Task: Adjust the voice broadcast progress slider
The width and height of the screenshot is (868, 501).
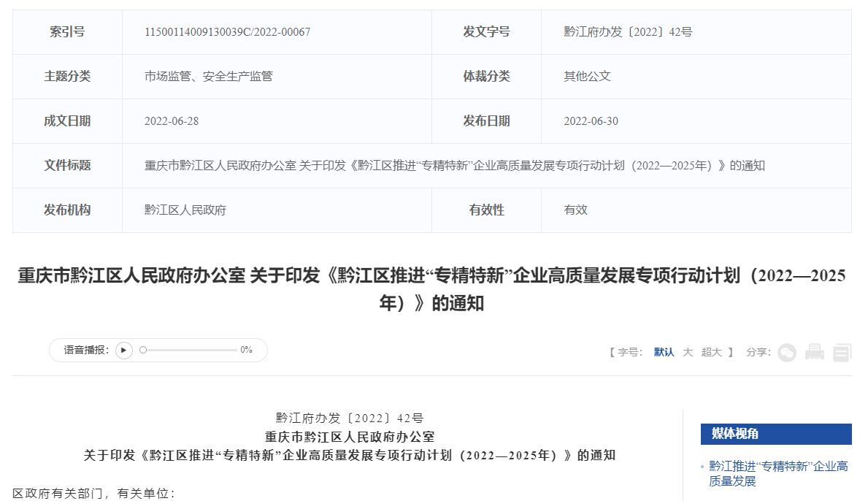Action: pyautogui.click(x=189, y=350)
